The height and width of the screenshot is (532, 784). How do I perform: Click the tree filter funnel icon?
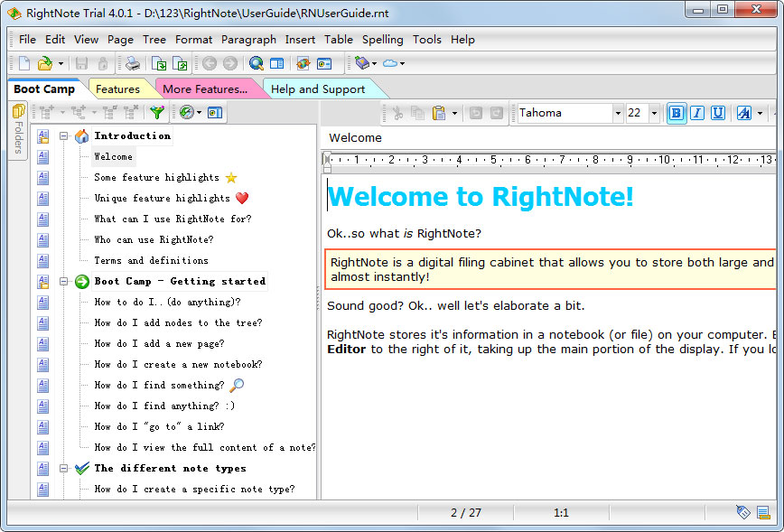157,113
